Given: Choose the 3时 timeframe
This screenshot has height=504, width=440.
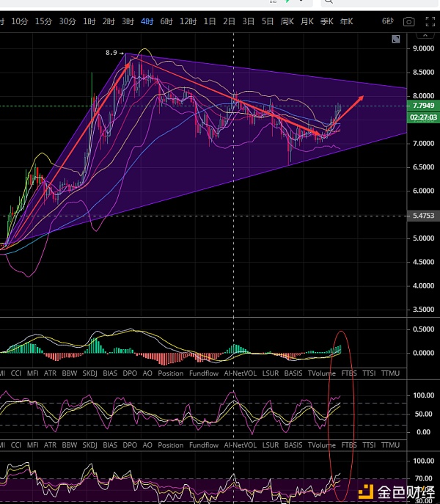Looking at the screenshot, I should (x=128, y=21).
